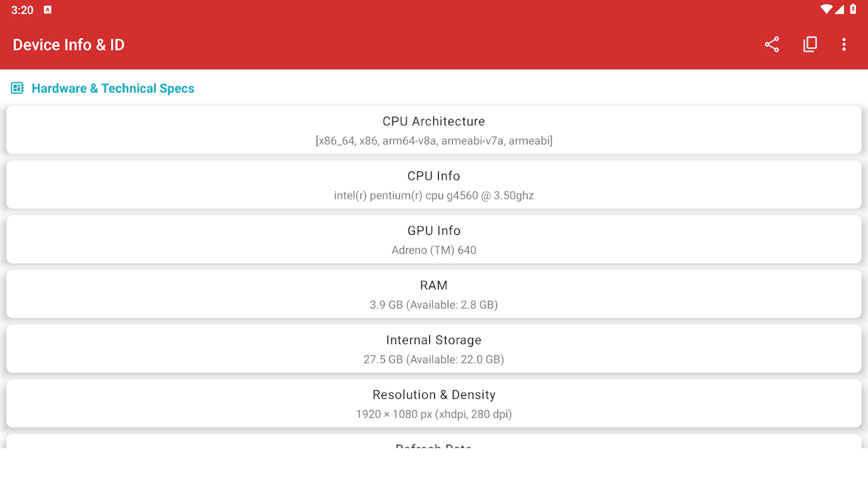Image resolution: width=868 pixels, height=488 pixels.
Task: Click the partially visible Refresh Rate card
Action: click(433, 442)
